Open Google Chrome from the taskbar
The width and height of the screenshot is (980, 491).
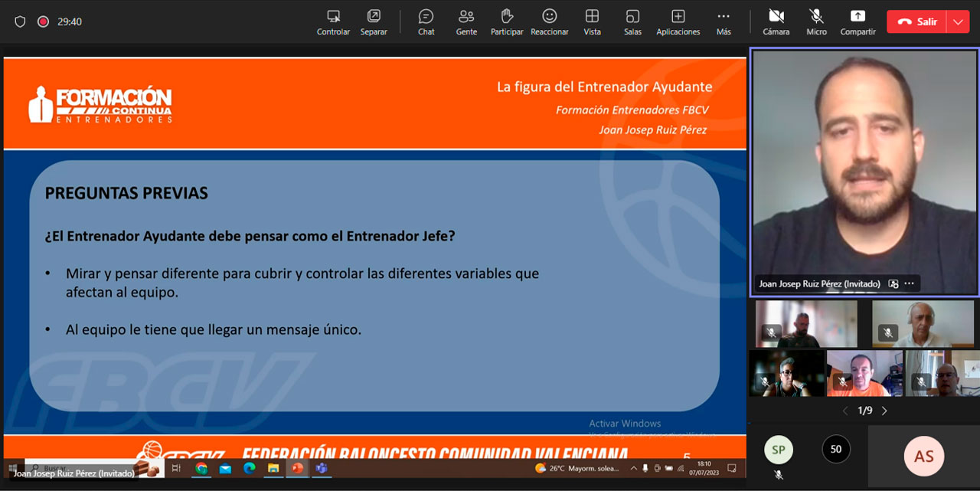pyautogui.click(x=201, y=468)
